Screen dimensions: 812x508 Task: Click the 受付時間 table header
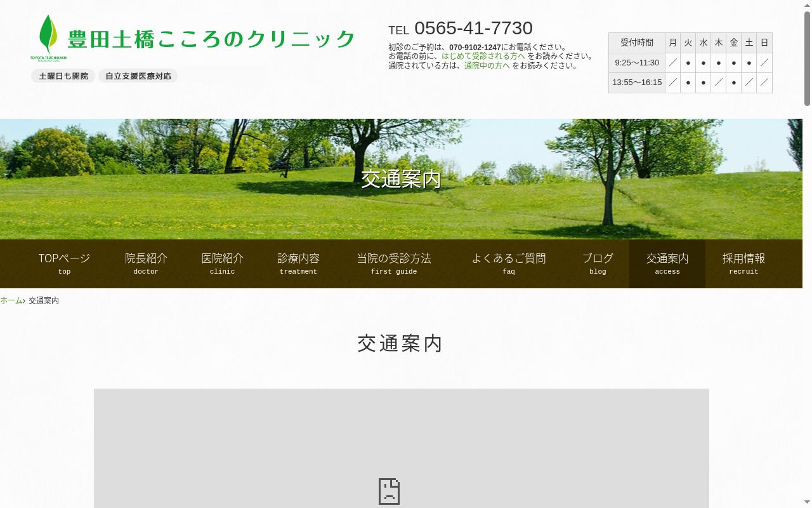coord(637,43)
